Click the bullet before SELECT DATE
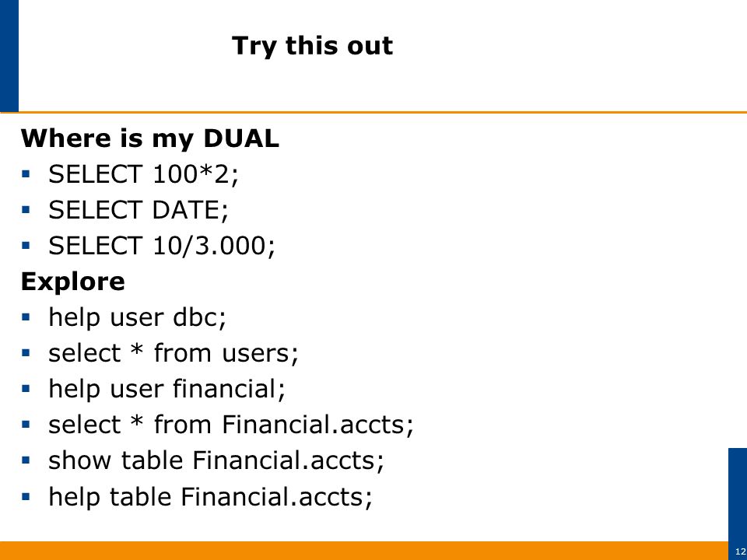 26,209
